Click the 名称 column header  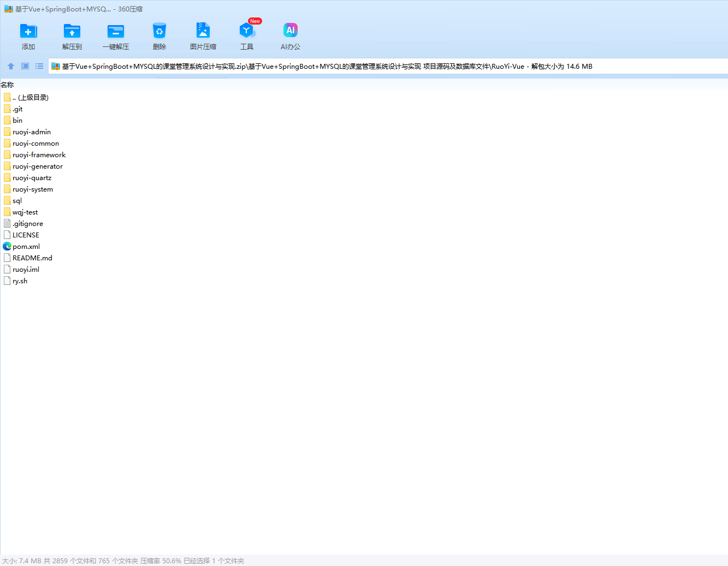pyautogui.click(x=7, y=85)
